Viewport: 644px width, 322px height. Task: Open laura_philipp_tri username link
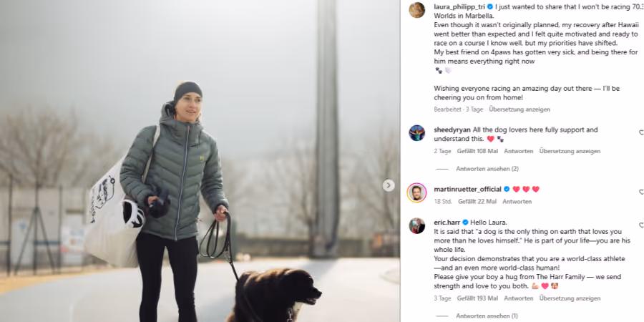coord(459,6)
